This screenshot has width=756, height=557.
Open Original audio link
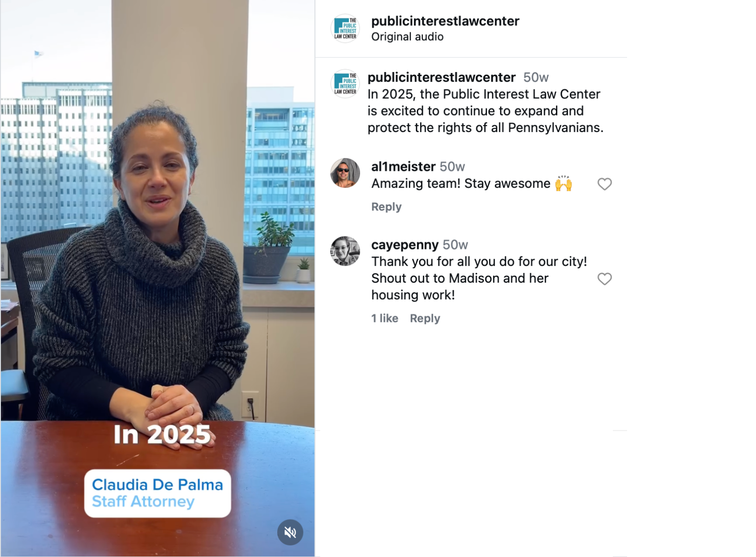click(407, 36)
